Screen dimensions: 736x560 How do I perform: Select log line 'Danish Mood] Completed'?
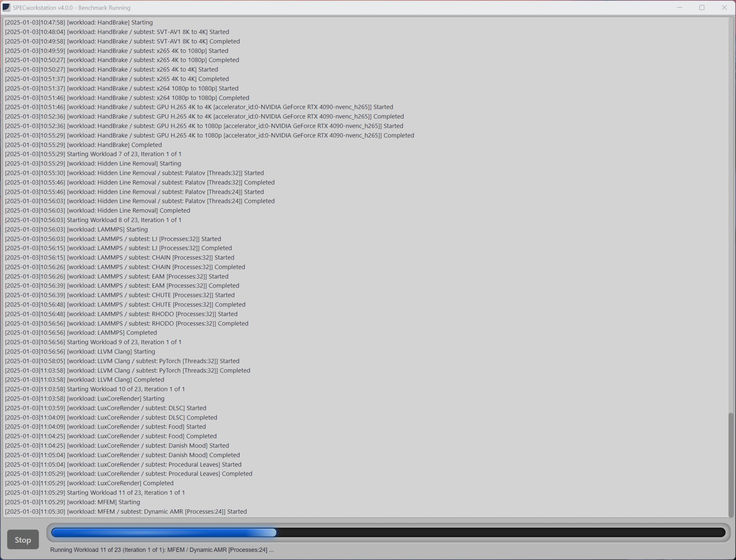122,455
